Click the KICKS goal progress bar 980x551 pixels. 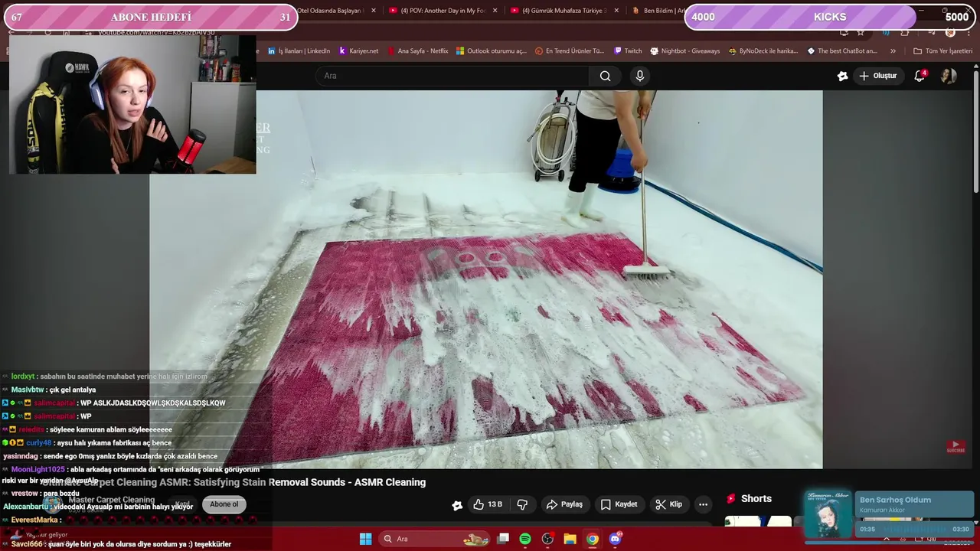tap(831, 17)
